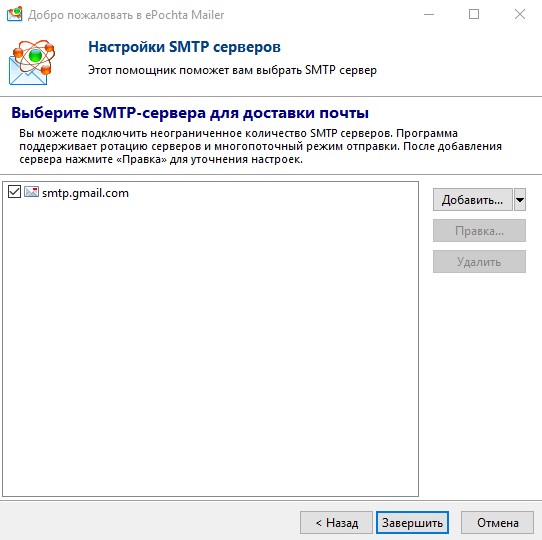Expand the dropdown arrow next to Добавить

(520, 199)
